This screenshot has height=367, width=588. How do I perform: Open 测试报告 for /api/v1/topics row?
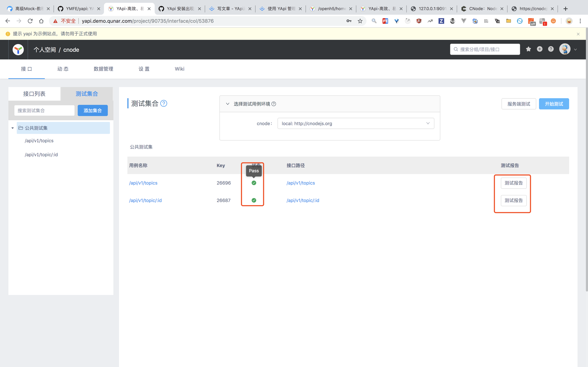click(513, 183)
